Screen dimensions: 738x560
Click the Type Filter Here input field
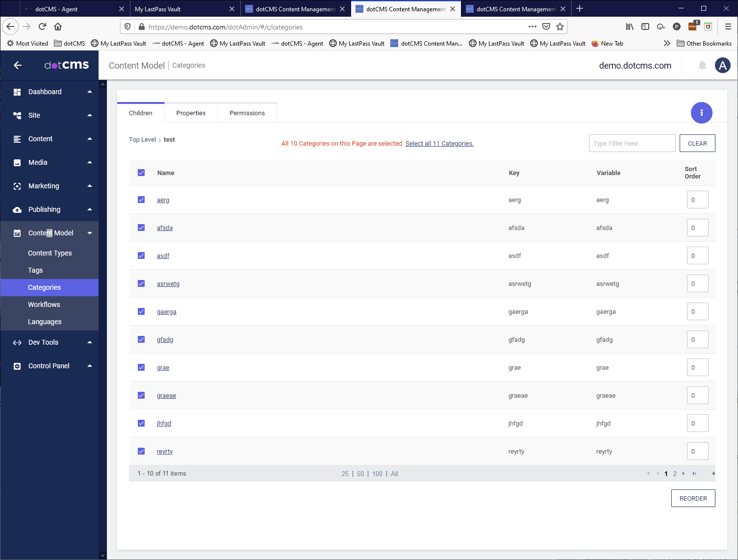pos(632,143)
